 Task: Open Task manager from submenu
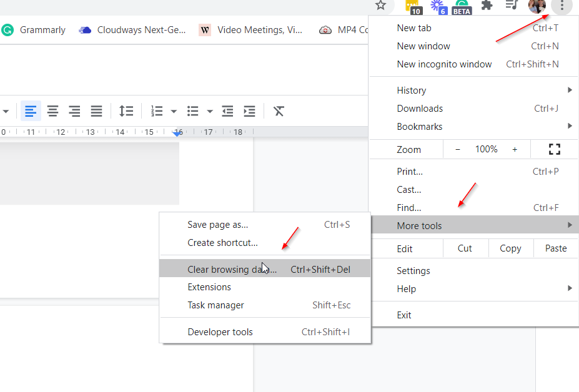[265, 305]
